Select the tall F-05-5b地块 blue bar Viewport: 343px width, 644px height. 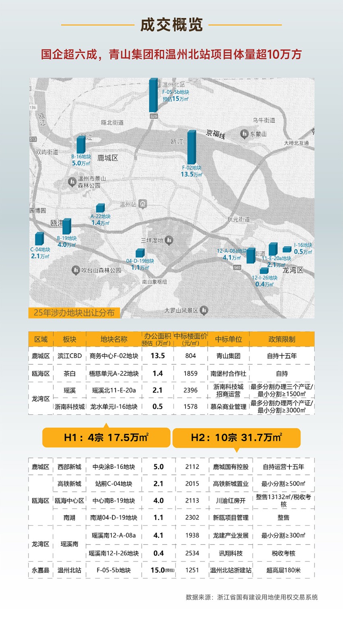(x=153, y=95)
